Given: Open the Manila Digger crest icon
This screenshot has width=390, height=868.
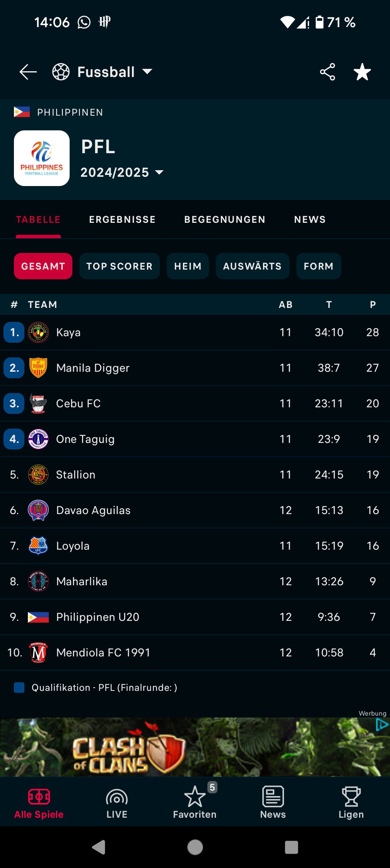Looking at the screenshot, I should pyautogui.click(x=38, y=368).
